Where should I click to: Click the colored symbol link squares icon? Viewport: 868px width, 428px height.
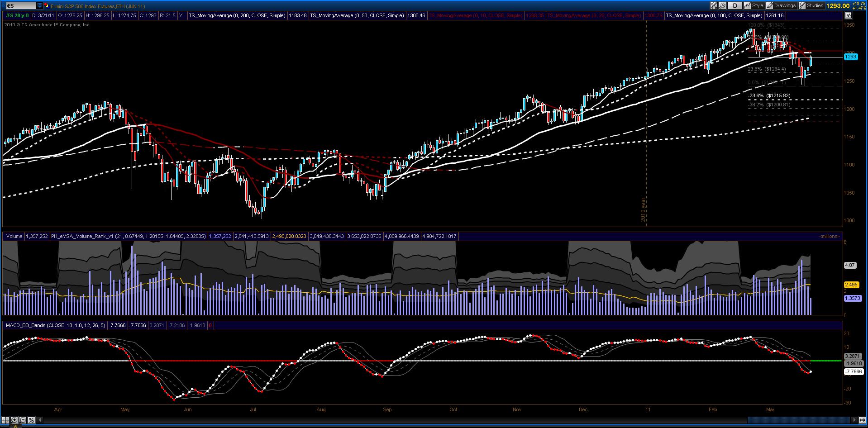tap(48, 6)
